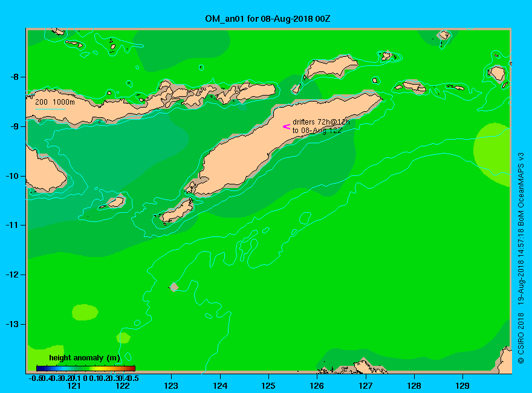This screenshot has height=393, width=532.
Task: Click the 121 longitude axis label
Action: click(x=74, y=386)
